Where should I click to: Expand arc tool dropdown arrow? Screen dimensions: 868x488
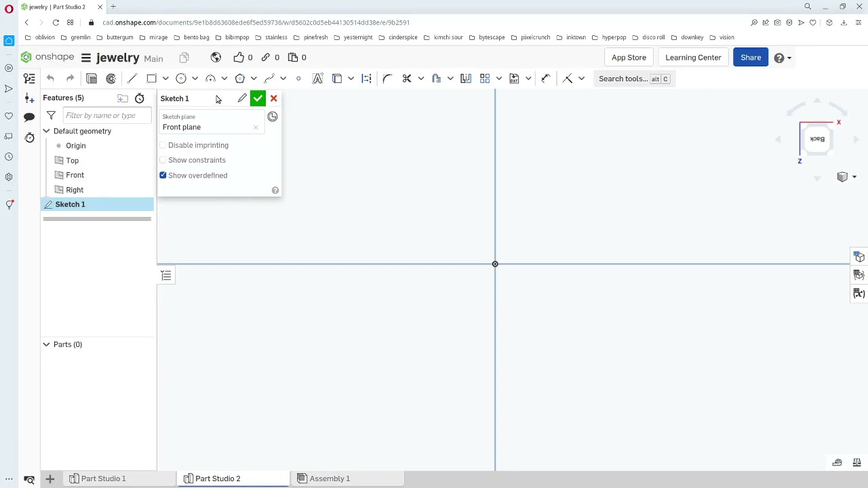click(224, 79)
